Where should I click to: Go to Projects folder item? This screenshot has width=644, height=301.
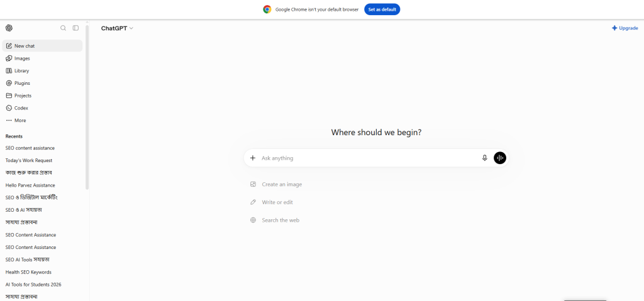coord(42,96)
